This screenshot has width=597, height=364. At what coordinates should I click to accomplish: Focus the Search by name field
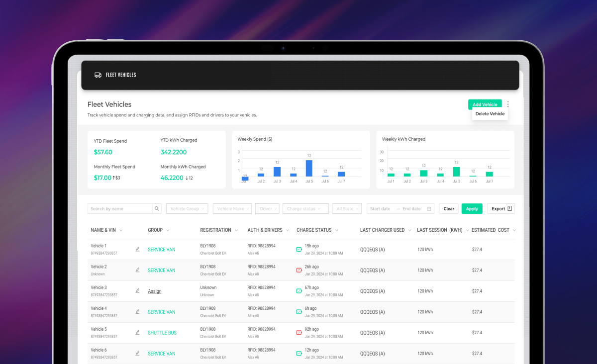point(120,209)
